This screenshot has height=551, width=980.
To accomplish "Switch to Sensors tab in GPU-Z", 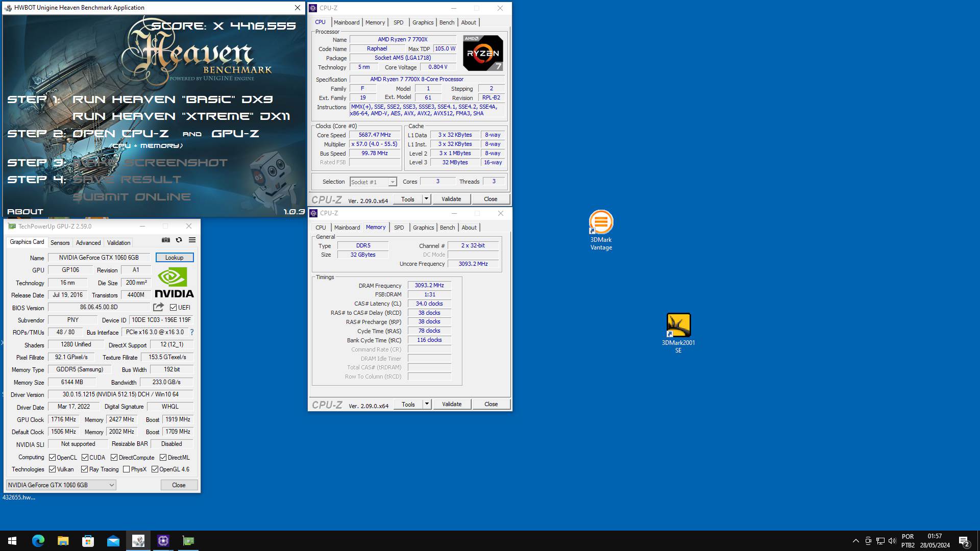I will [60, 243].
